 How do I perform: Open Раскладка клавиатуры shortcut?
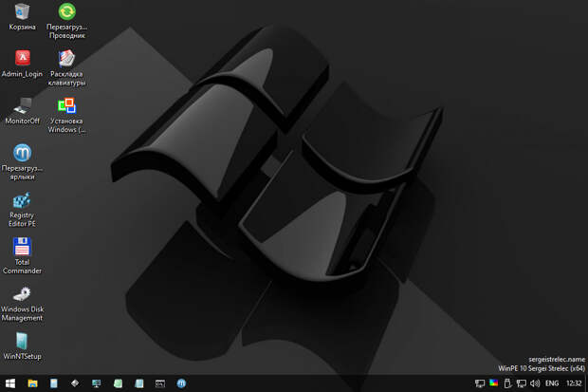(x=66, y=58)
